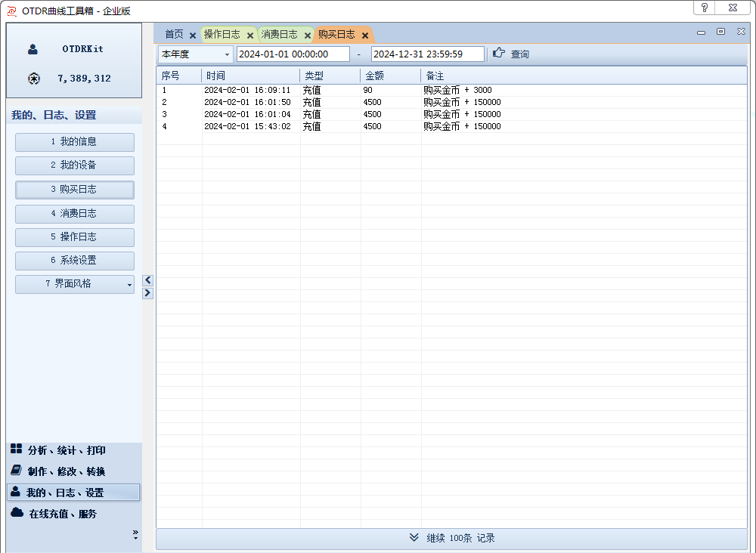756x553 pixels.
Task: Open the 在线充值、服务 section
Action: pyautogui.click(x=63, y=514)
